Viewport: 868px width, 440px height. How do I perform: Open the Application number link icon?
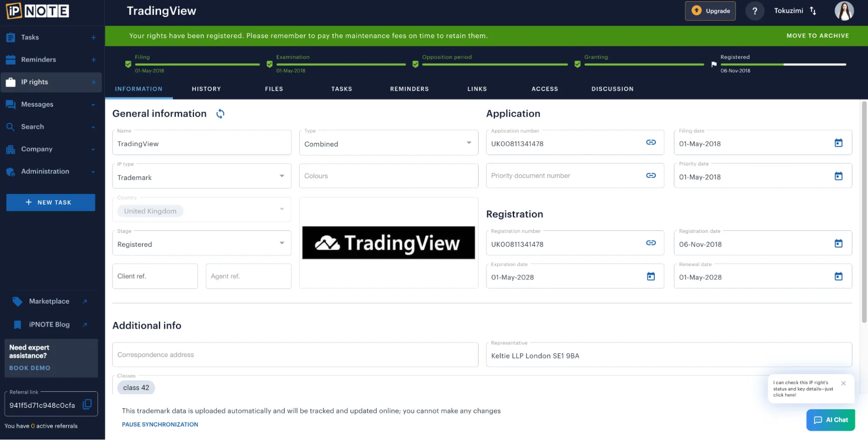click(650, 142)
